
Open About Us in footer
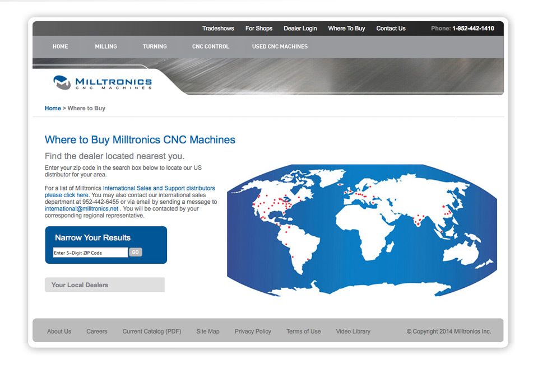tap(59, 332)
